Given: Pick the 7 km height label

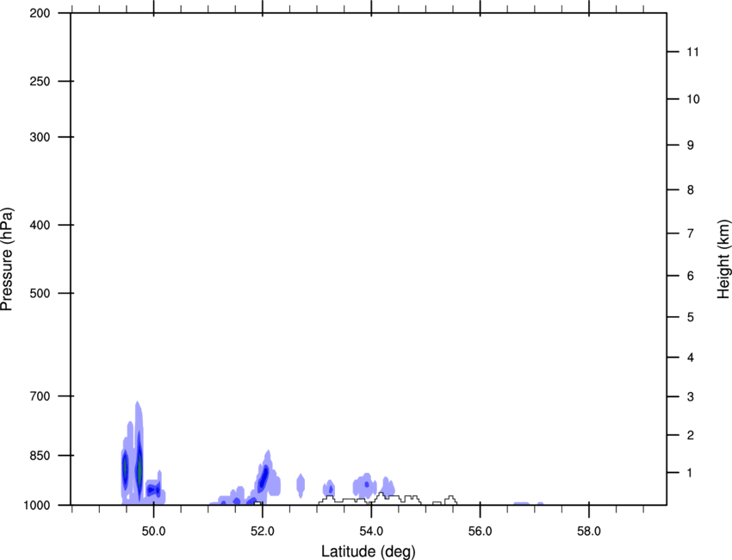Looking at the screenshot, I should pyautogui.click(x=691, y=233).
